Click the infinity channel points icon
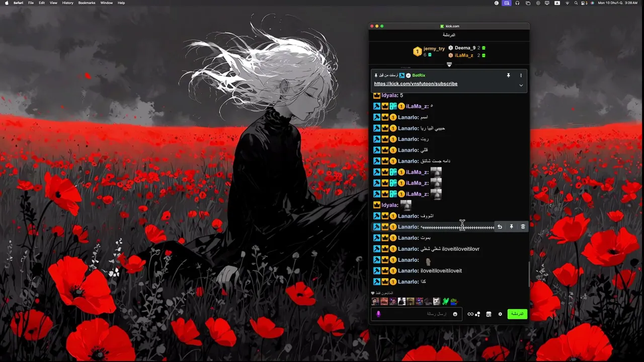This screenshot has height=362, width=644. 470,314
